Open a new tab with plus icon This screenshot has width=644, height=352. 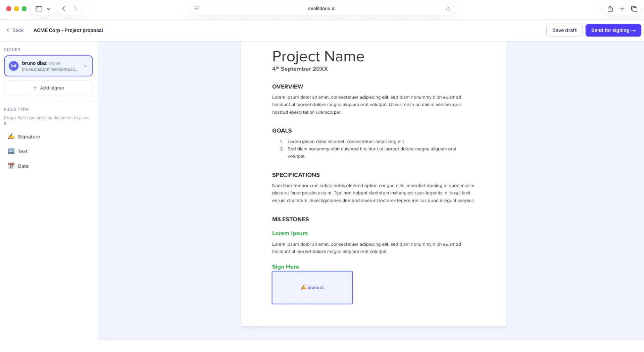[x=622, y=9]
